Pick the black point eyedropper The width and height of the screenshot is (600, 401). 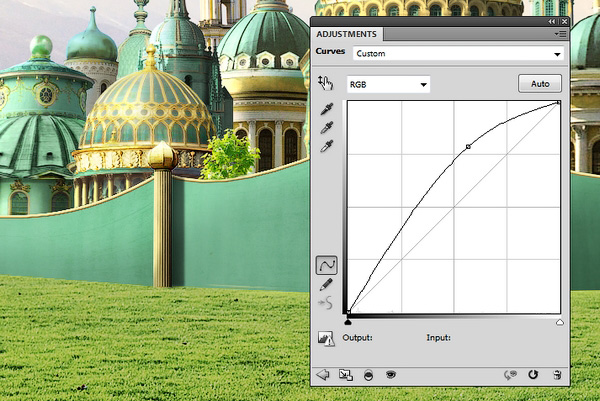click(x=326, y=109)
